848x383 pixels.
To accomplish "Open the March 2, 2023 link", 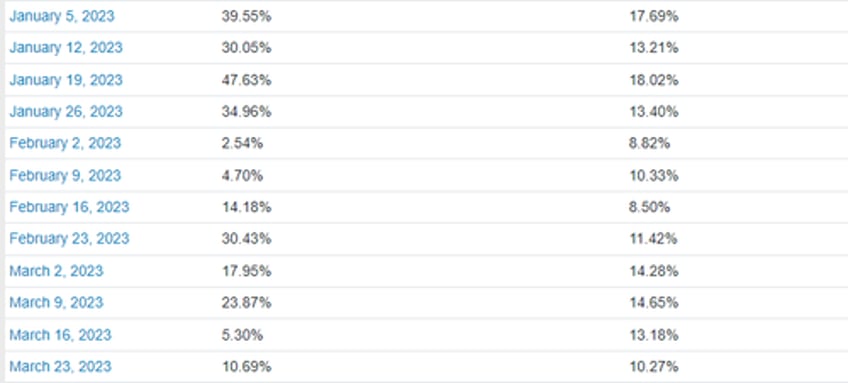I will click(56, 270).
